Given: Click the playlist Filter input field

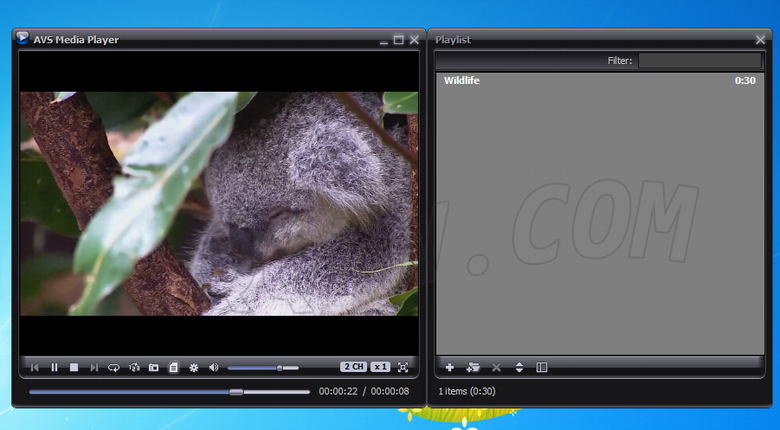Looking at the screenshot, I should tap(699, 61).
